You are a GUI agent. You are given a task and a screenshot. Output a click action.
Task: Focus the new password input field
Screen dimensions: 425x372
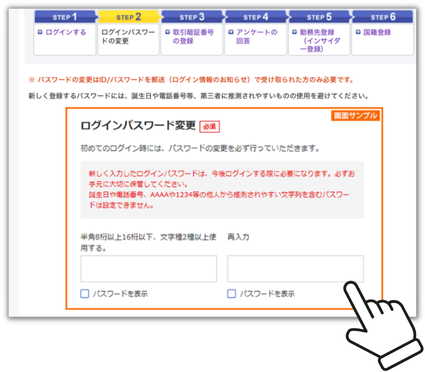(x=149, y=269)
